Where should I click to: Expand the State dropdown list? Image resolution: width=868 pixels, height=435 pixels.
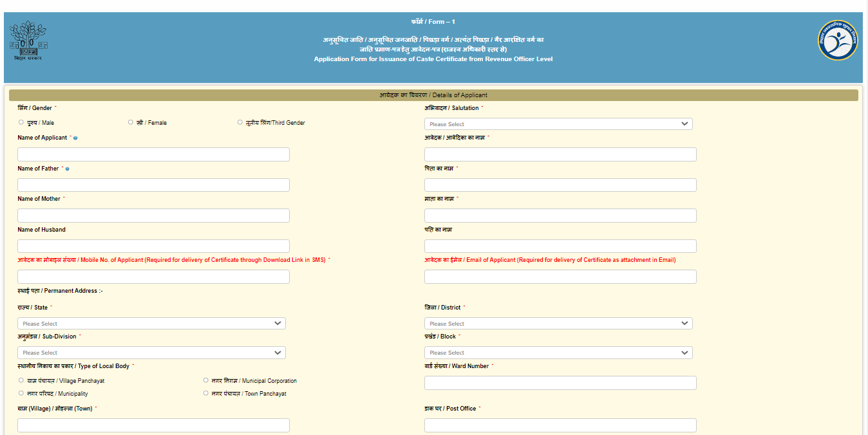point(151,324)
